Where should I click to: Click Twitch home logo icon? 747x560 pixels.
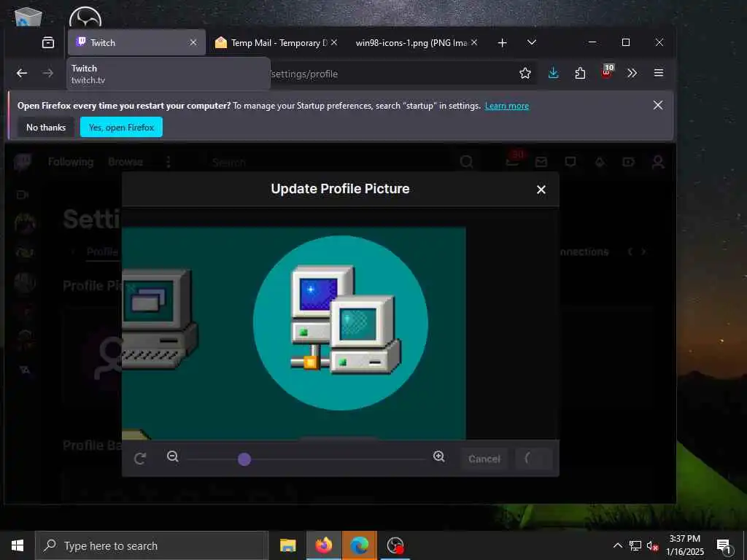[x=23, y=163]
